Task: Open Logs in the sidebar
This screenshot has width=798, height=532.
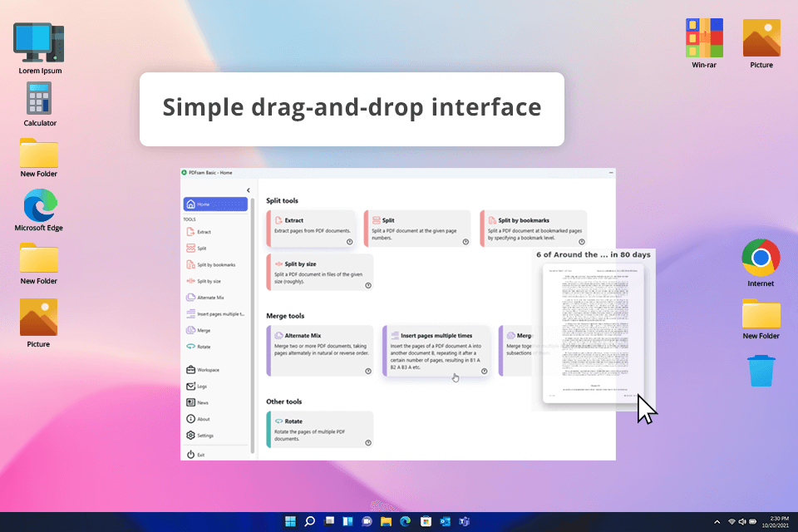Action: pos(215,387)
